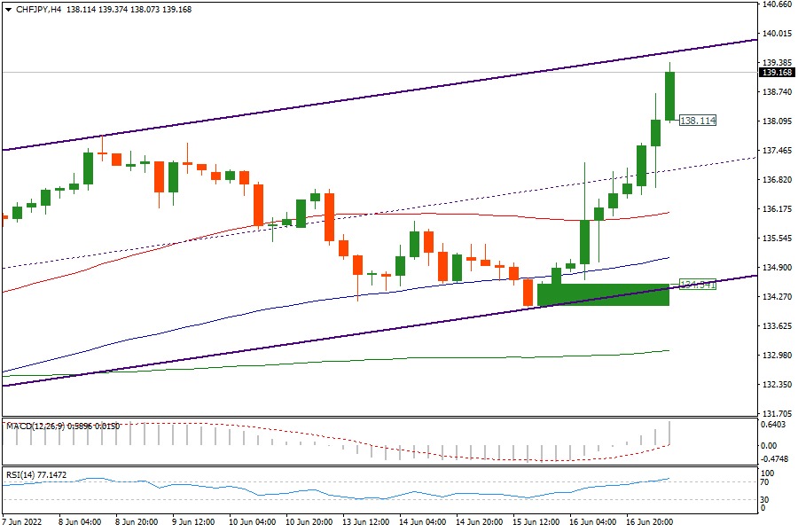Click the 139.168 current price tag
Screen dimensions: 798x532
pyautogui.click(x=777, y=73)
